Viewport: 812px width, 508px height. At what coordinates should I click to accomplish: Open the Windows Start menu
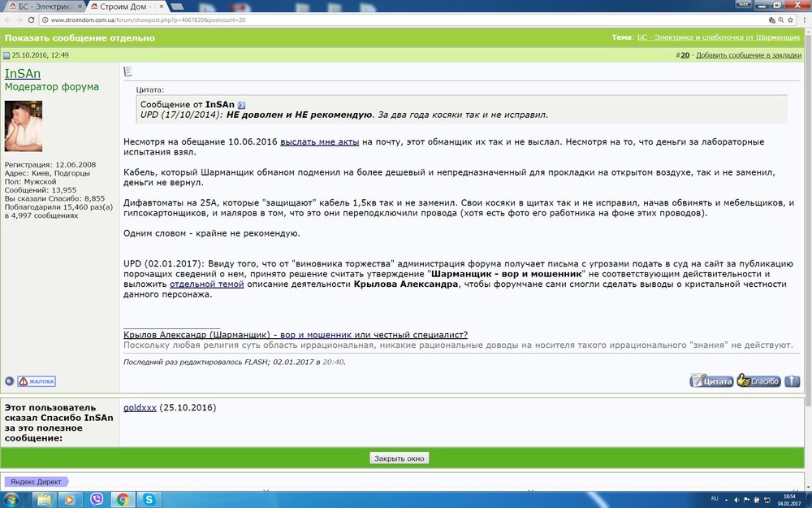pyautogui.click(x=11, y=500)
